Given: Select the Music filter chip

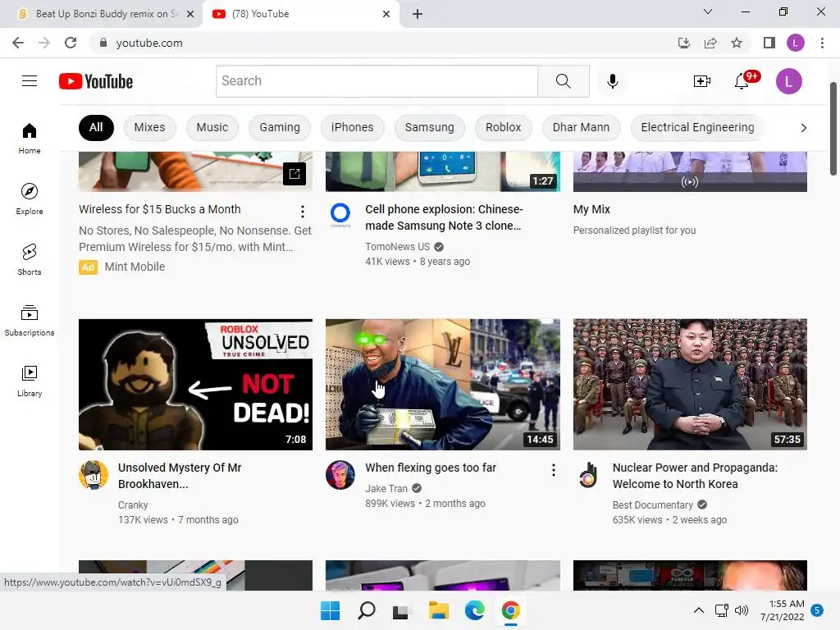Looking at the screenshot, I should [212, 127].
